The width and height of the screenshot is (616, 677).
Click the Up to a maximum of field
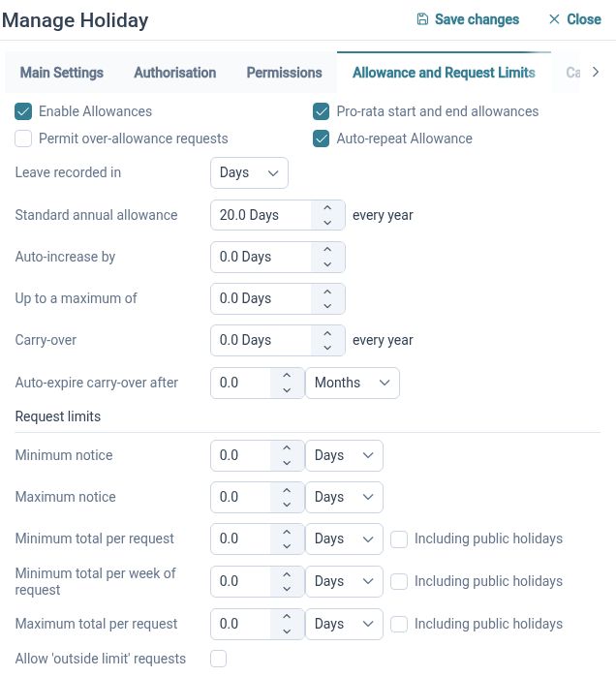(x=261, y=298)
